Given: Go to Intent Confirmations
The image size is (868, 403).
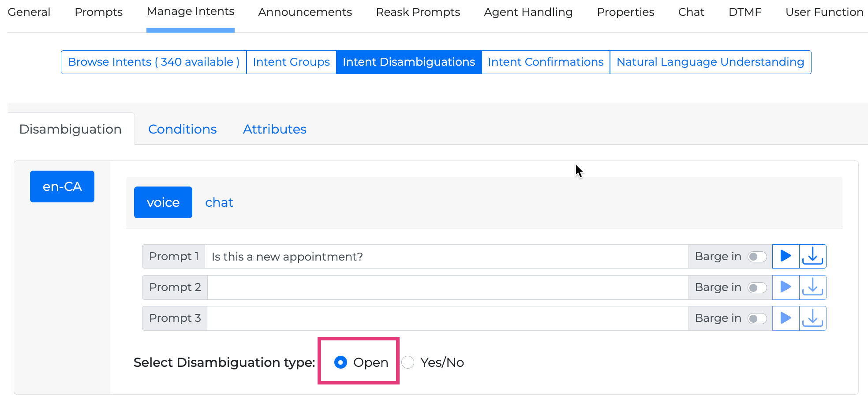Looking at the screenshot, I should click(545, 62).
